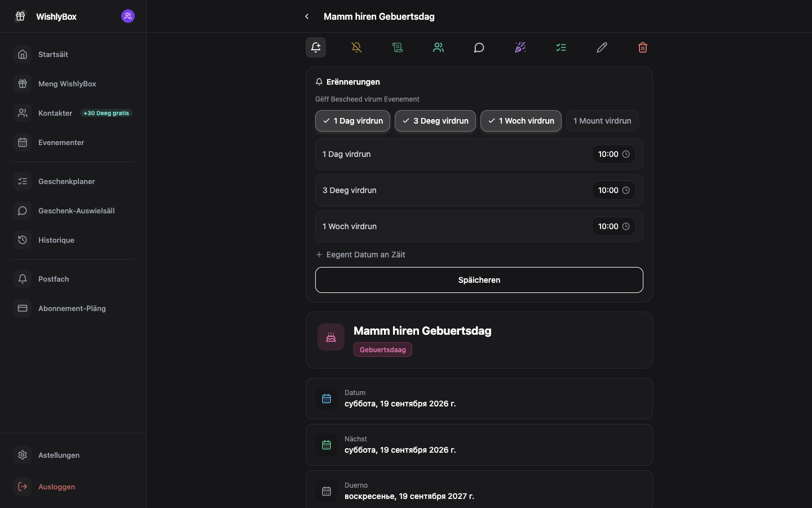This screenshot has width=812, height=508.
Task: Click the purple user avatar icon
Action: click(128, 16)
